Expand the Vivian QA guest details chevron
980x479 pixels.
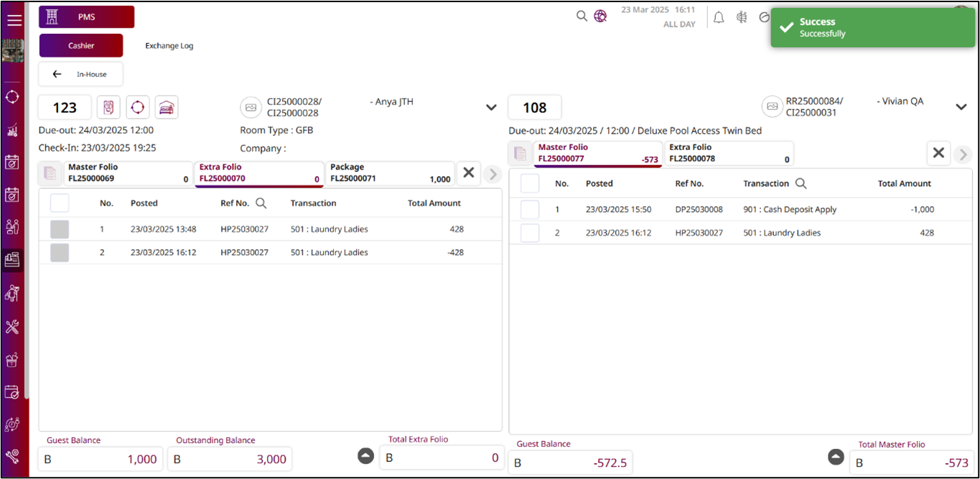click(x=961, y=107)
